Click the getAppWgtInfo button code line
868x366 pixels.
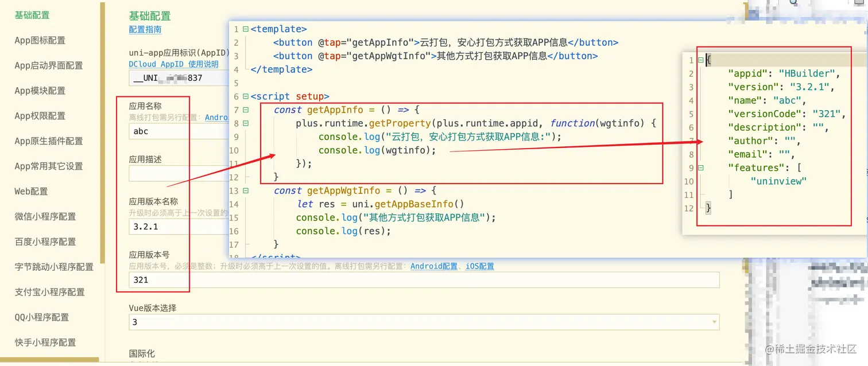click(435, 56)
